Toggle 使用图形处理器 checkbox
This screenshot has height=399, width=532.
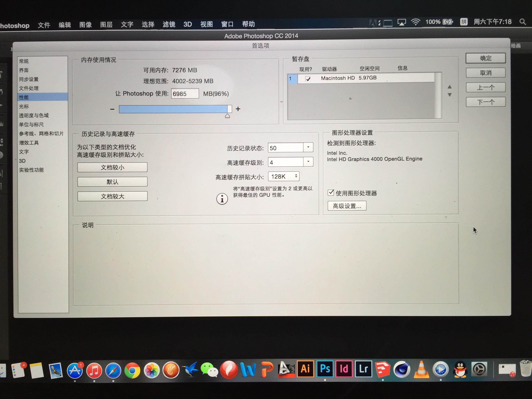click(331, 193)
